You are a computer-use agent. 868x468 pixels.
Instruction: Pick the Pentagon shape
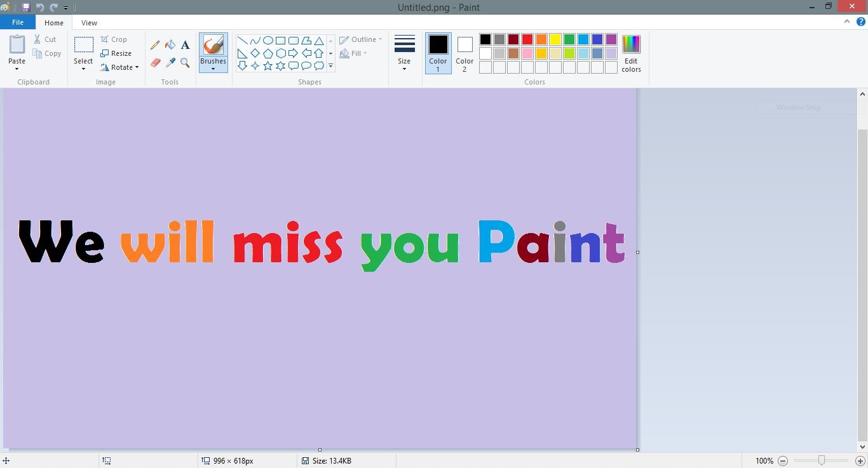tap(268, 53)
